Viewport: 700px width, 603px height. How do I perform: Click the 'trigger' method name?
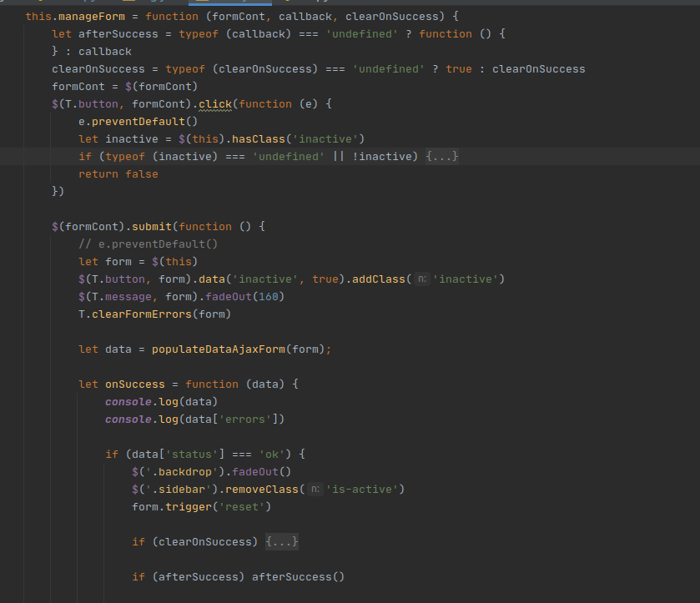[189, 507]
